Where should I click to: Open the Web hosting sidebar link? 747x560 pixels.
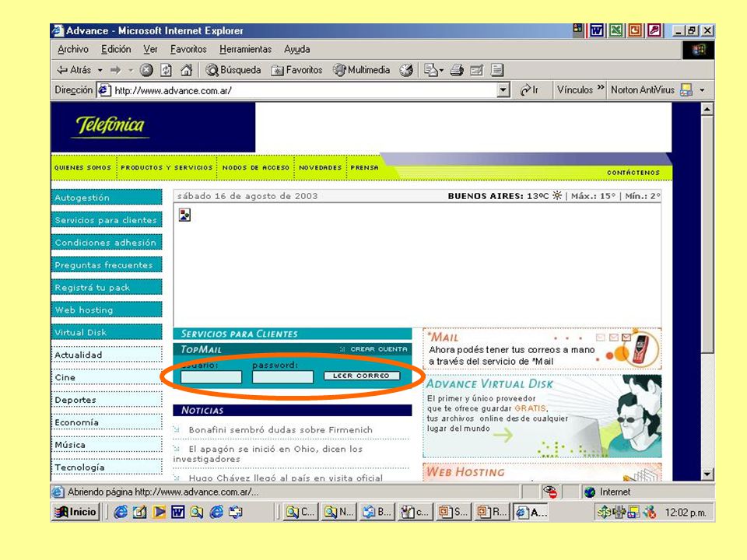tap(107, 310)
